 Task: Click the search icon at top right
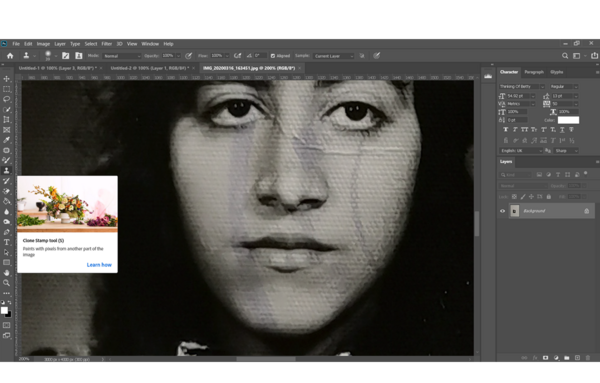point(565,56)
